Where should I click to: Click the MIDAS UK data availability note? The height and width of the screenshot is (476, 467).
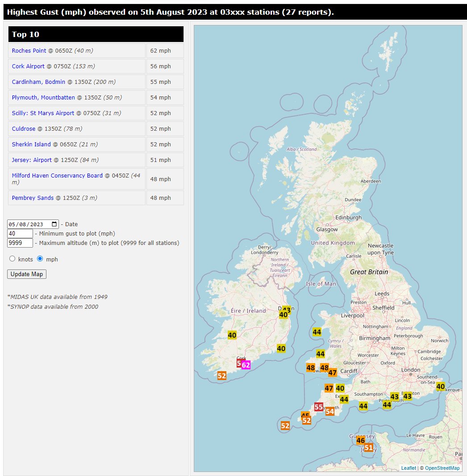tap(58, 297)
